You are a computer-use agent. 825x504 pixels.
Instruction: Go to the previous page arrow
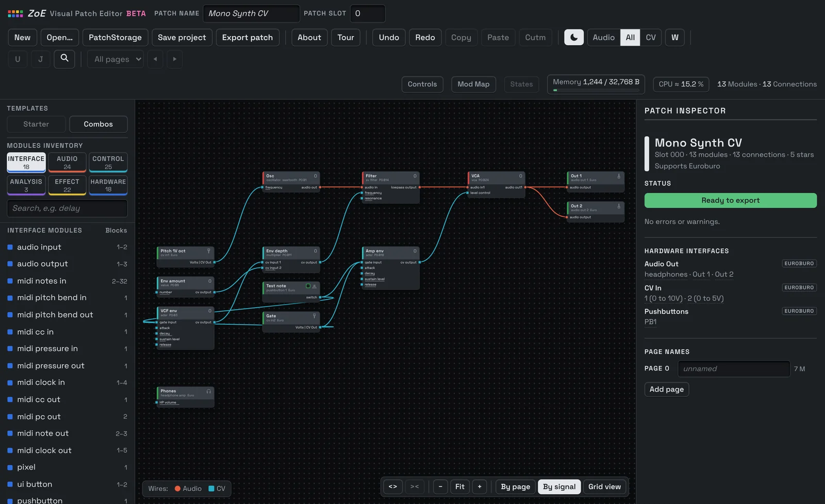point(155,59)
